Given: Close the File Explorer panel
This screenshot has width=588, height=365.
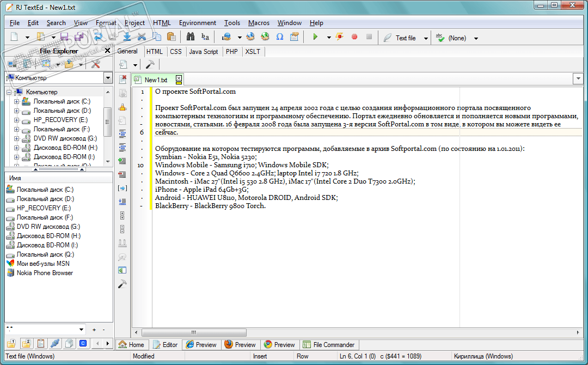Looking at the screenshot, I should (x=107, y=51).
